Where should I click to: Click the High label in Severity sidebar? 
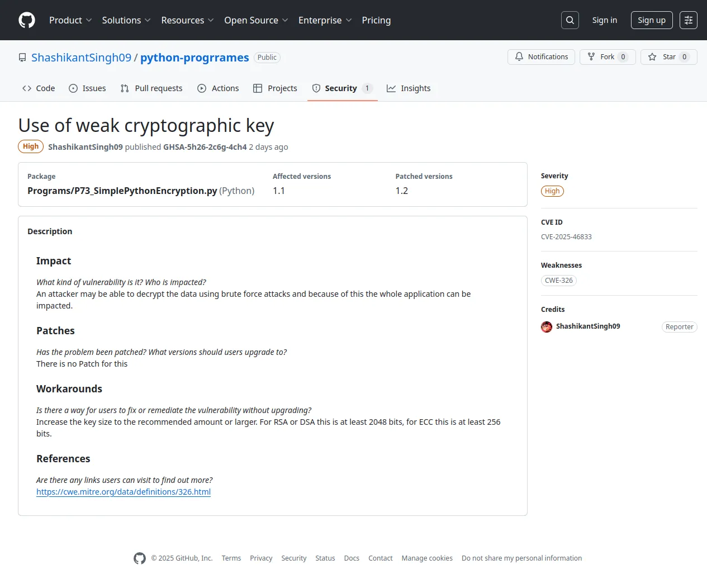(552, 191)
